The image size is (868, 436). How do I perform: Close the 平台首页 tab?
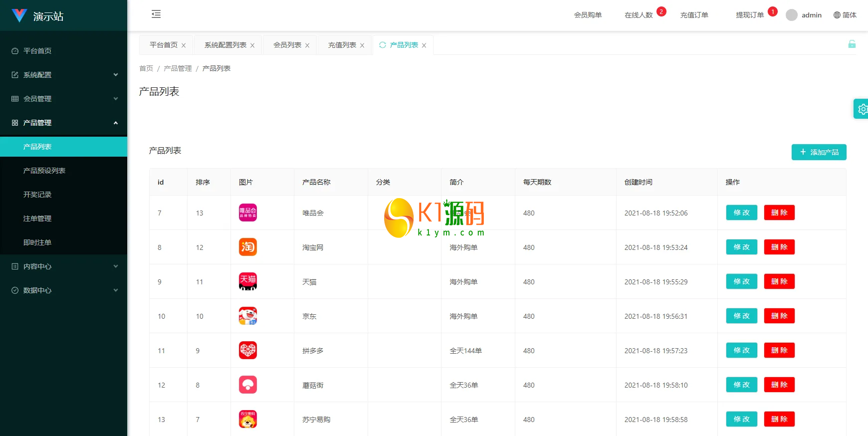[x=184, y=45]
